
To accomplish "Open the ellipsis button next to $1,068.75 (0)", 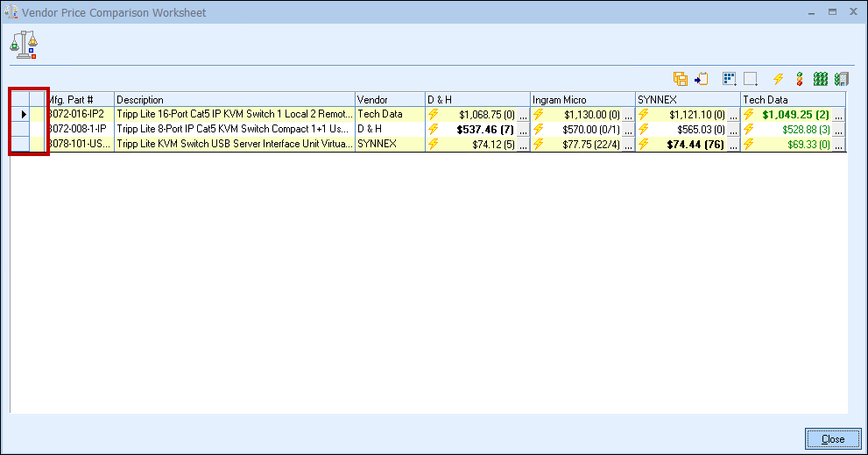I will point(523,115).
